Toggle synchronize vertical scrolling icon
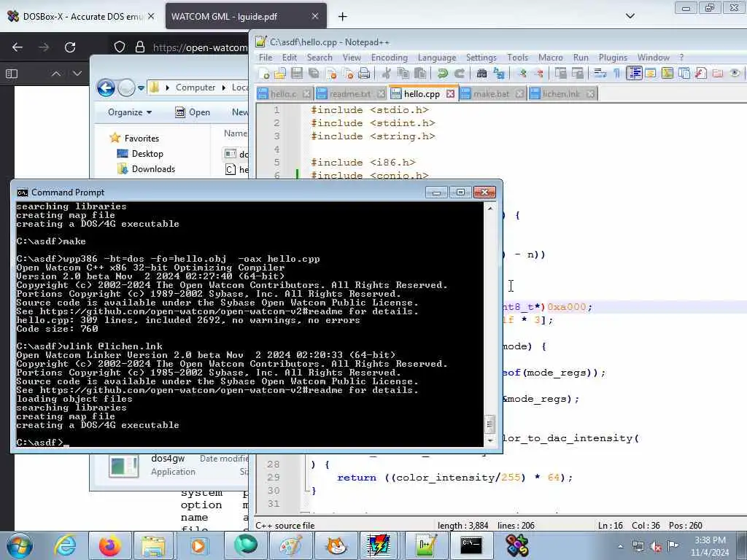747x560 pixels. 561,73
